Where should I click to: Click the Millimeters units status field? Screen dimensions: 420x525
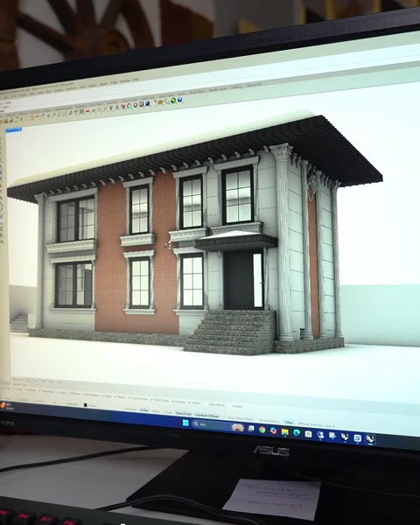73,403
